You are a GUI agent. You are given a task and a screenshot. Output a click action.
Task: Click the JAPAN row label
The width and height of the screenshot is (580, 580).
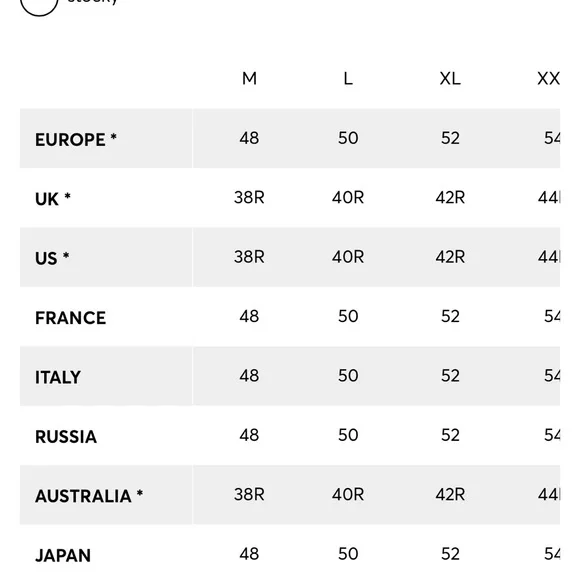click(63, 555)
